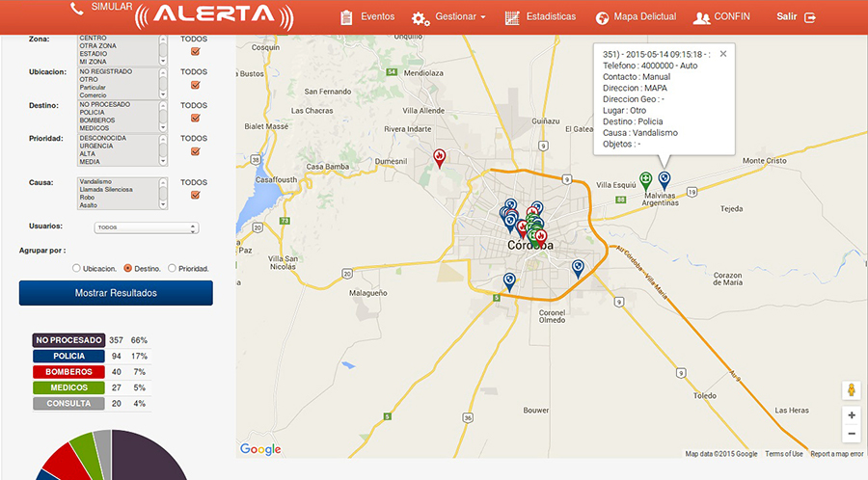
Task: Click the Mapa Delictual globe icon
Action: point(602,17)
